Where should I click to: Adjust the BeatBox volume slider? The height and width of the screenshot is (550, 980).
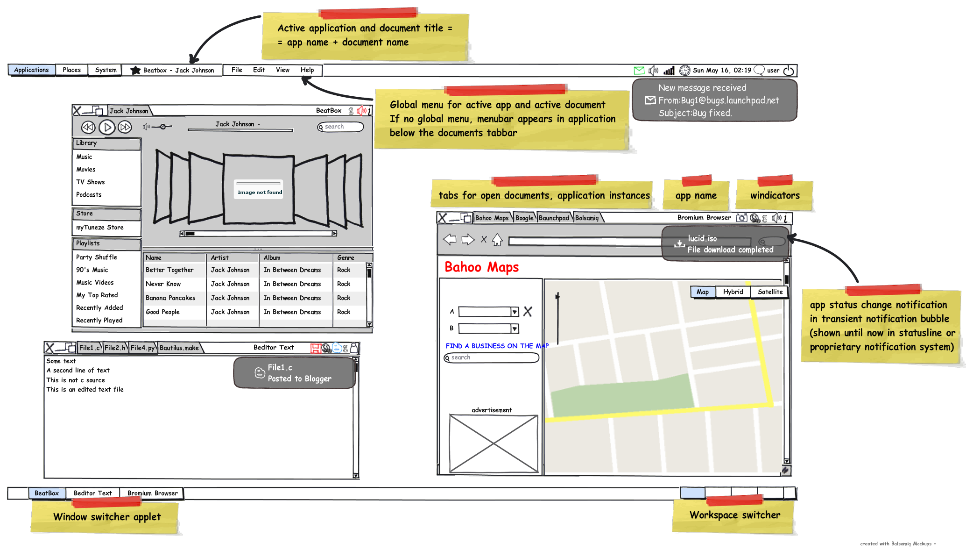[163, 127]
